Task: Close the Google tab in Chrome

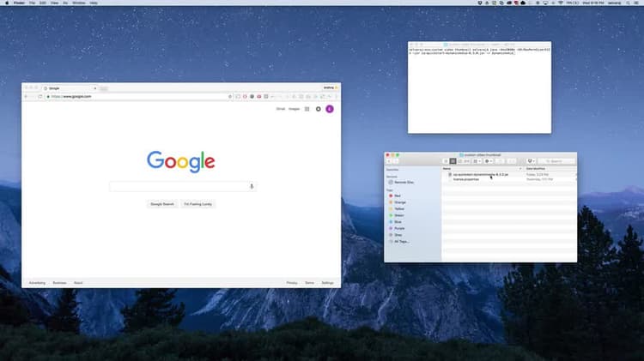Action: pos(94,88)
